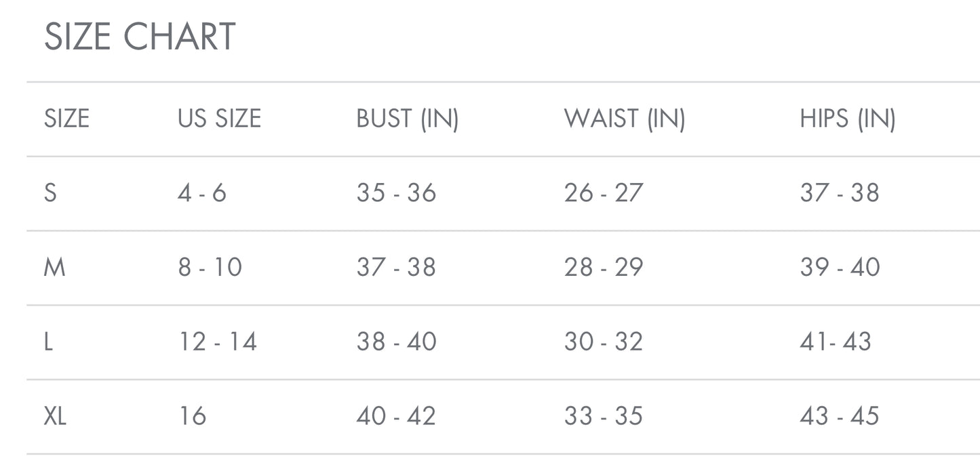
Task: Click the SIZE CHART heading
Action: [140, 37]
